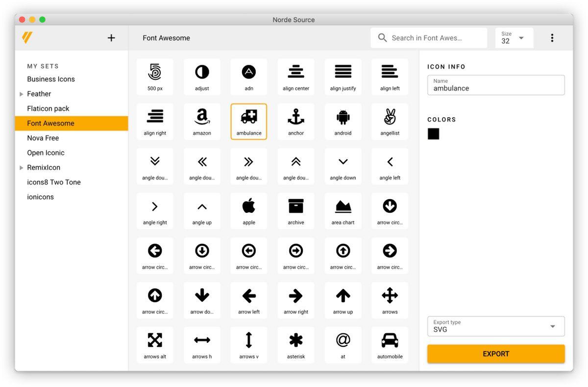This screenshot has width=588, height=387.
Task: Open the Size 32 dropdown
Action: (514, 38)
